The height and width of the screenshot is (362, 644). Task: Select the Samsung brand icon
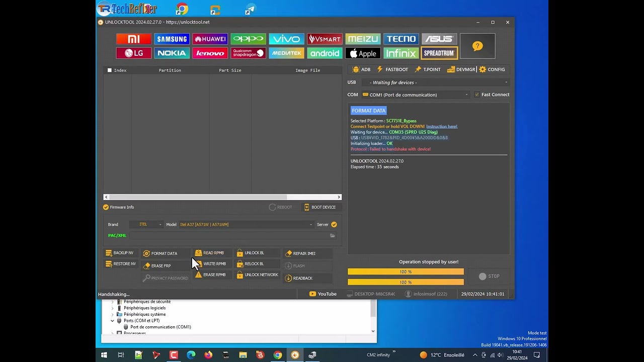coord(172,39)
